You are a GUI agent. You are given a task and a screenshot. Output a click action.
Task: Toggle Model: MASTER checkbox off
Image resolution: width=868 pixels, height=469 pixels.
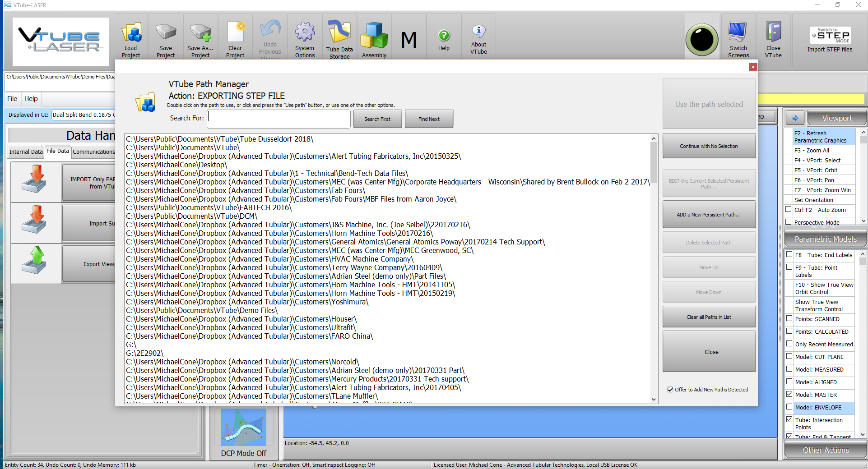point(789,395)
